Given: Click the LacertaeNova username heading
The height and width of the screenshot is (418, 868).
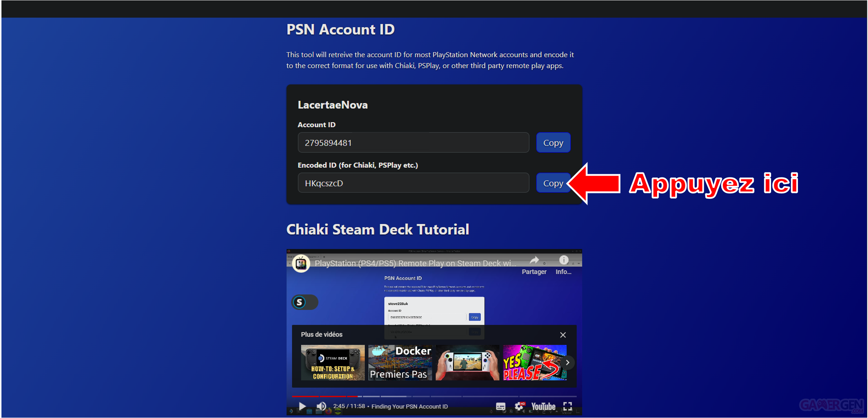Looking at the screenshot, I should (333, 105).
